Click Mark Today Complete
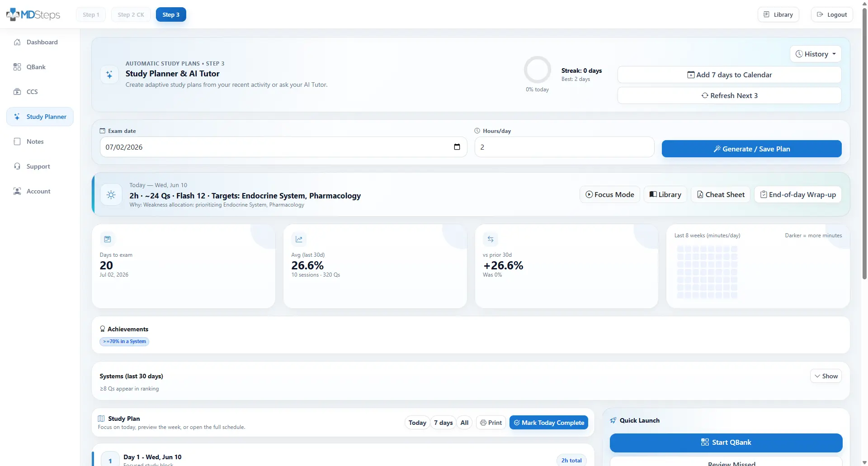Viewport: 868px width, 466px height. [549, 423]
